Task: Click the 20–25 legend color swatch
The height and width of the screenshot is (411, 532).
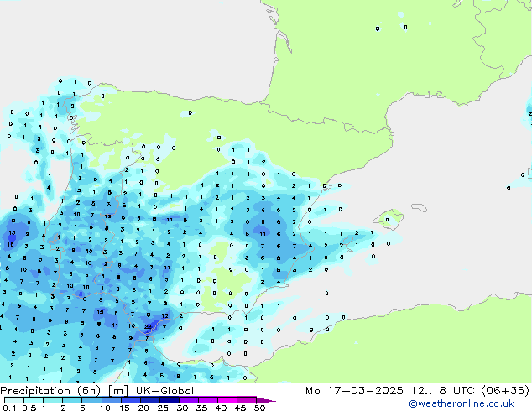Action: (x=149, y=400)
